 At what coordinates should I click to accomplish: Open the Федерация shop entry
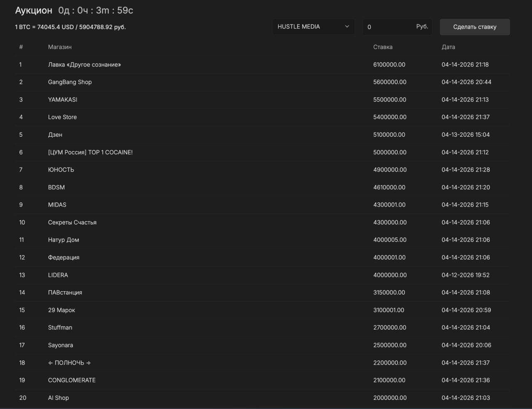tap(64, 257)
